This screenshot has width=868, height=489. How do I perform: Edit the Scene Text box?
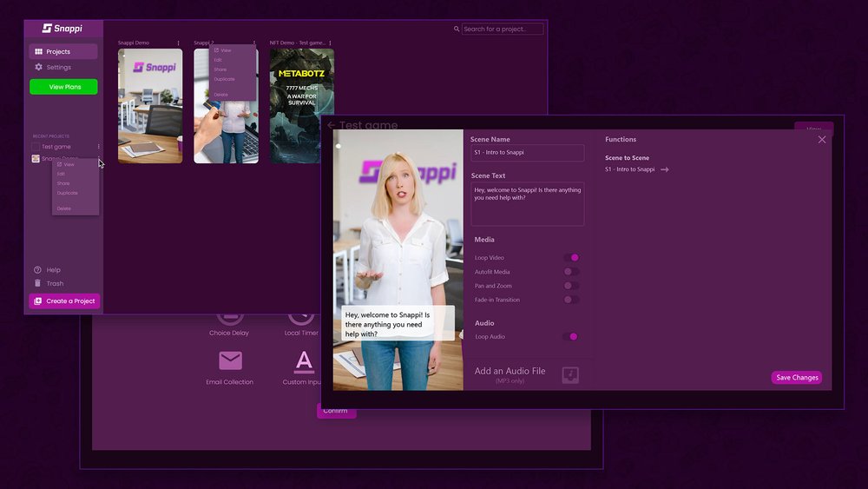(527, 204)
